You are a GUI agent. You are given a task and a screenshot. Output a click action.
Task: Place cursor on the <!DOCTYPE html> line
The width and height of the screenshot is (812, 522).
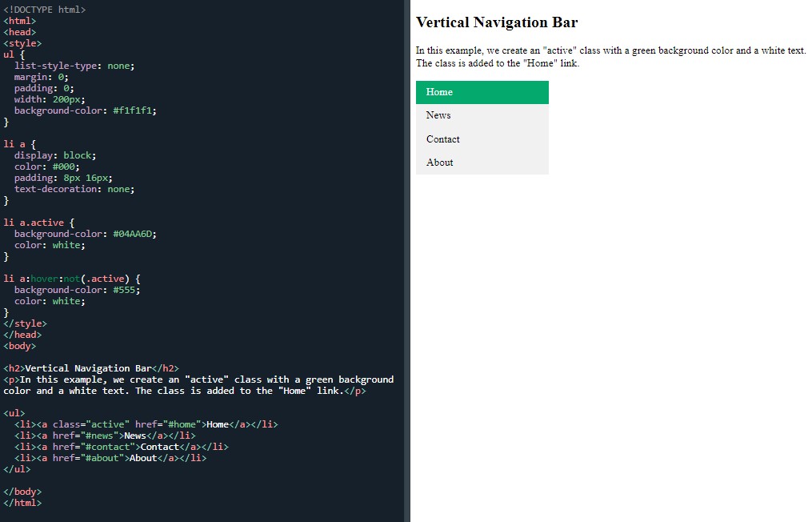click(x=45, y=10)
